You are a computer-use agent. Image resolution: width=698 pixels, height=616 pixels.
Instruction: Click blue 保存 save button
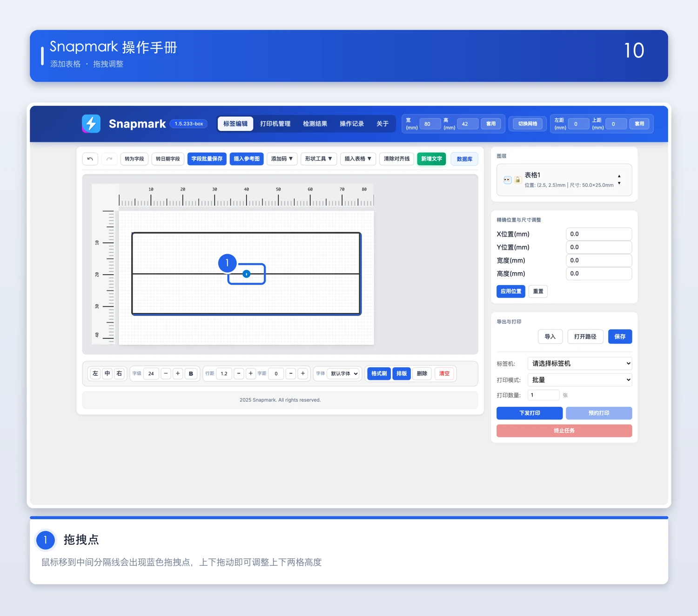pos(620,337)
